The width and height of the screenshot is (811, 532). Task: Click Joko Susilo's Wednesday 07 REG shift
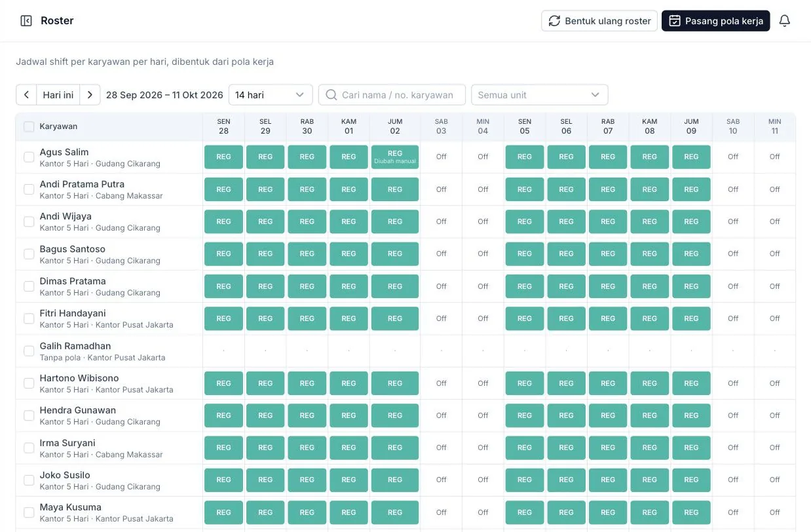(608, 480)
